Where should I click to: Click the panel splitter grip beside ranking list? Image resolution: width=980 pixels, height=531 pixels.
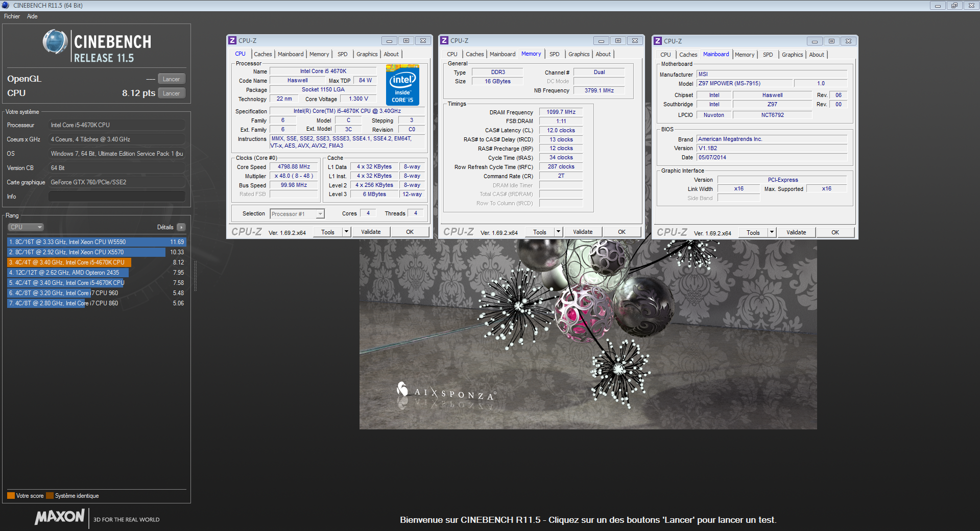195,276
